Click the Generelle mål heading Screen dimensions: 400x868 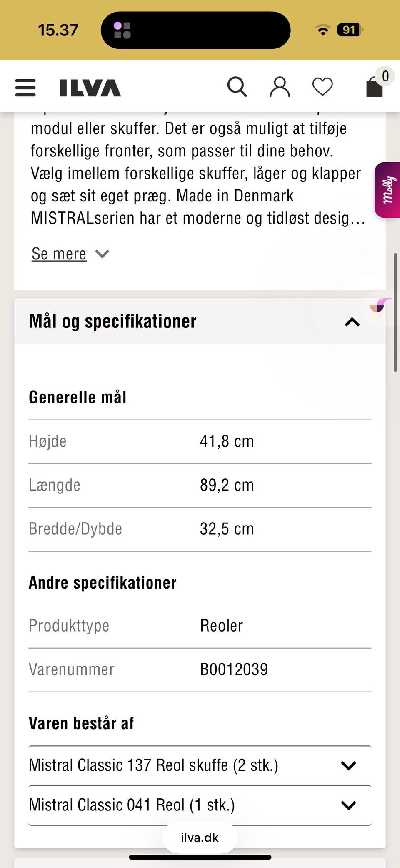77,397
